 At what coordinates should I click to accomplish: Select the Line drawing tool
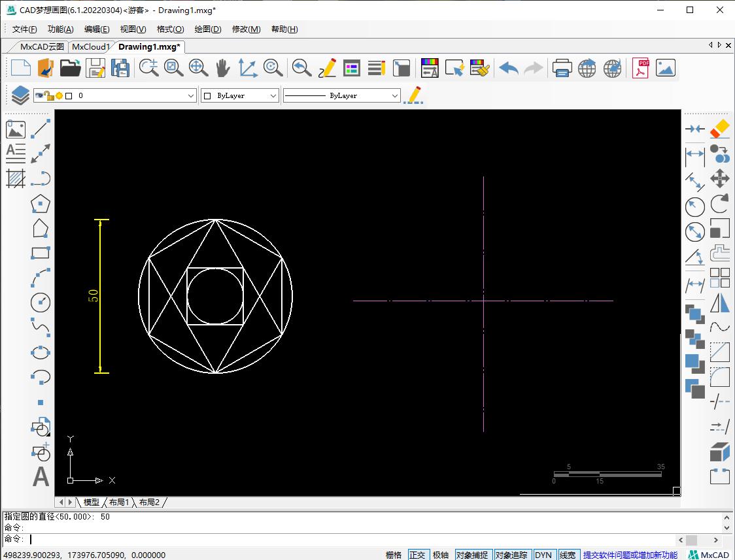(41, 128)
